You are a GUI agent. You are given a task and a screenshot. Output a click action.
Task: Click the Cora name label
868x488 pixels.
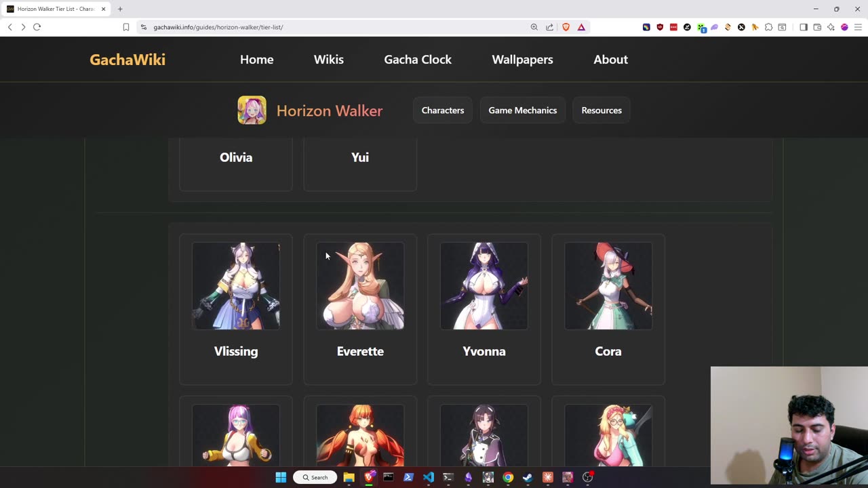tap(608, 351)
